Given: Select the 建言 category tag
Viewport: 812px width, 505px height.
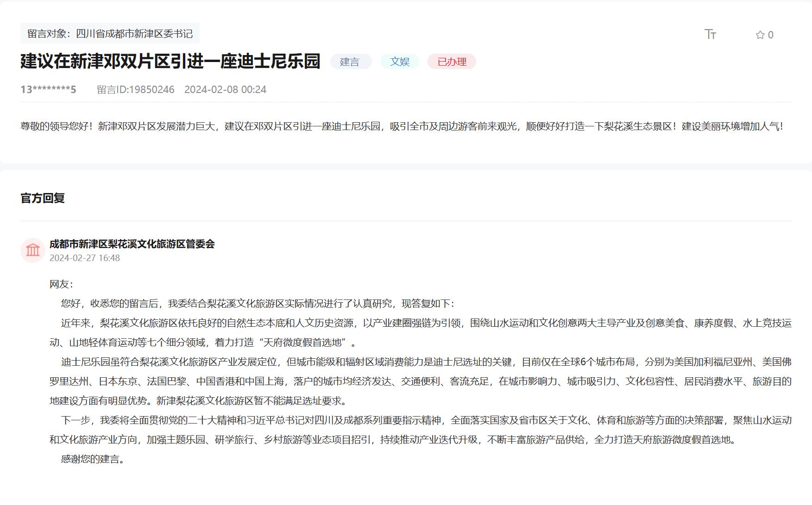Looking at the screenshot, I should pyautogui.click(x=351, y=62).
